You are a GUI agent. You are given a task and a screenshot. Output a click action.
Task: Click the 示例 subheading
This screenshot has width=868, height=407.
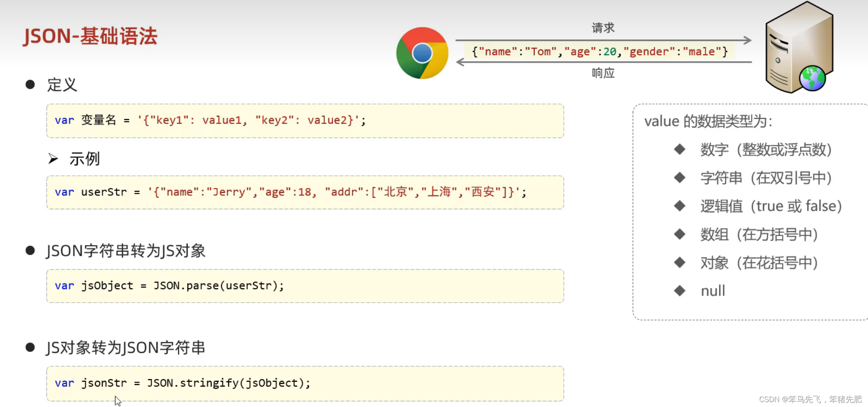click(x=84, y=159)
